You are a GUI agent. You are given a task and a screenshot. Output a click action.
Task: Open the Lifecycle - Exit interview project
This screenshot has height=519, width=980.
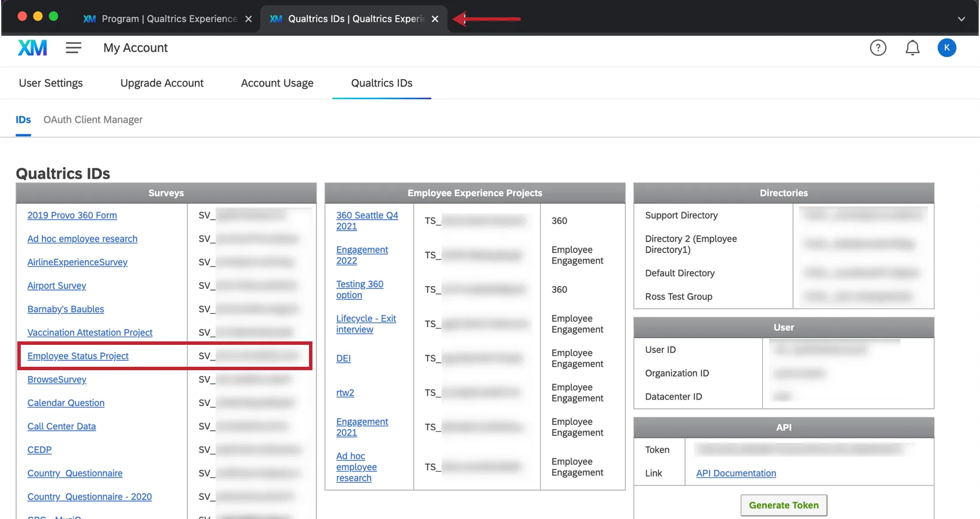pyautogui.click(x=366, y=324)
